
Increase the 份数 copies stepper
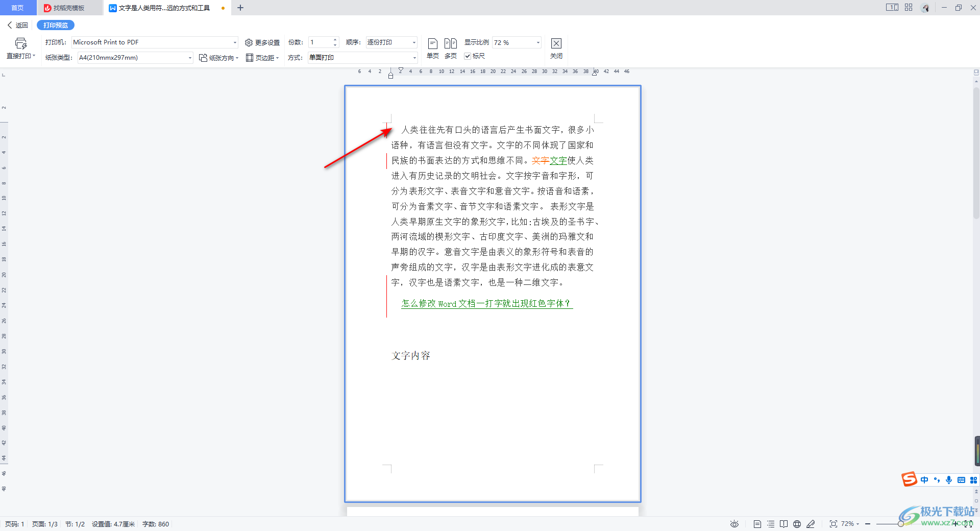click(335, 40)
